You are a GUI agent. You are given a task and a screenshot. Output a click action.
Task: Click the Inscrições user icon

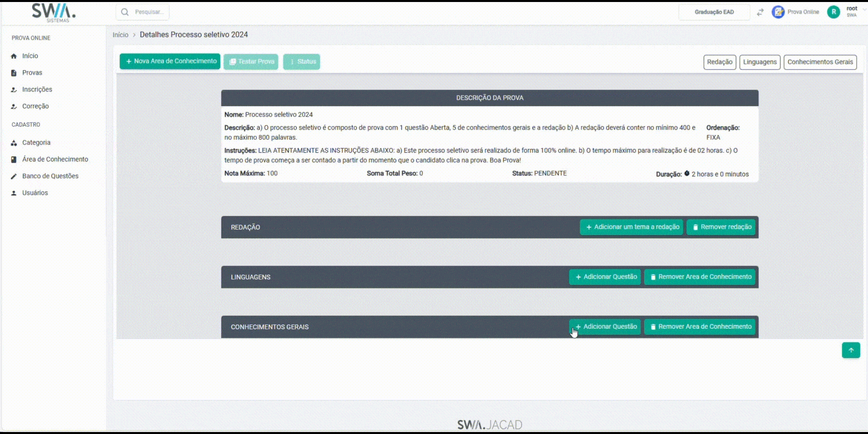14,90
